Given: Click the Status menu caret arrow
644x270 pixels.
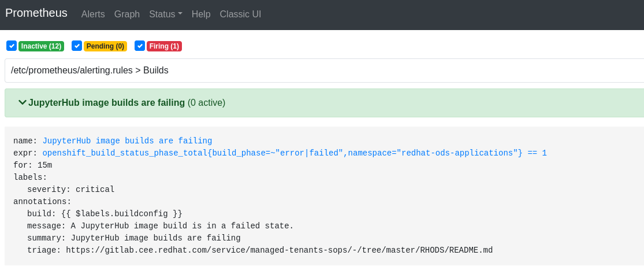Looking at the screenshot, I should [180, 14].
